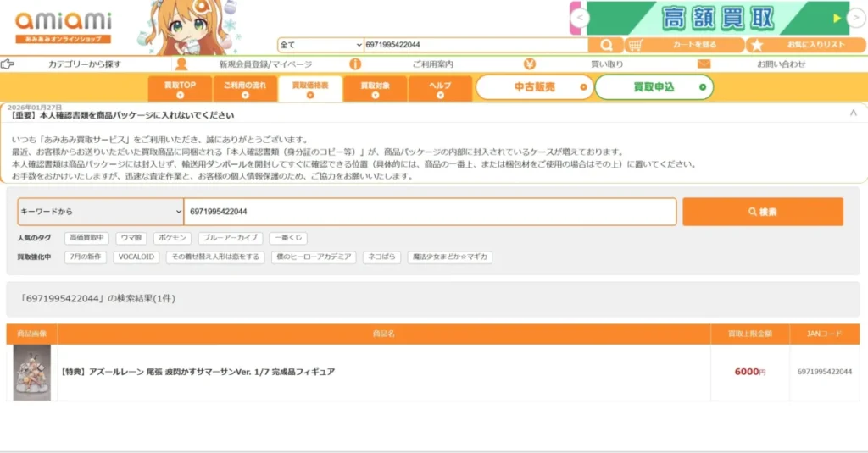Click pointing hand icon near category
The width and height of the screenshot is (868, 453).
[8, 64]
